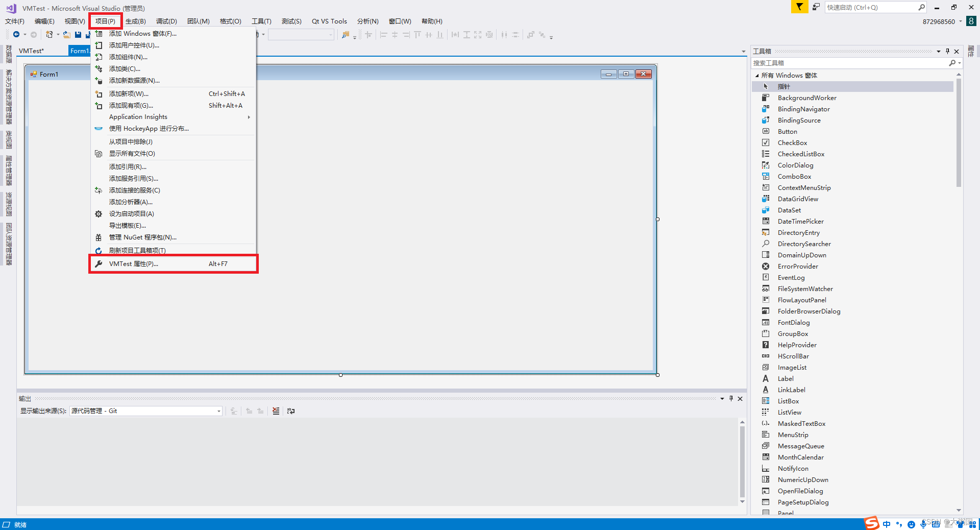
Task: Choose 添加引用(R) menu entry
Action: [174, 167]
